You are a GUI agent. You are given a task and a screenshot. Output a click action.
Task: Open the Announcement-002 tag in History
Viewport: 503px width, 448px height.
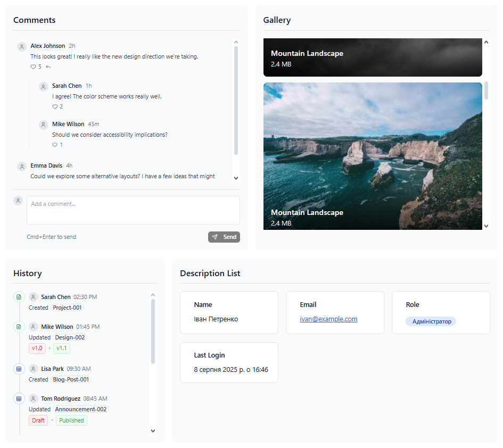[x=81, y=409]
